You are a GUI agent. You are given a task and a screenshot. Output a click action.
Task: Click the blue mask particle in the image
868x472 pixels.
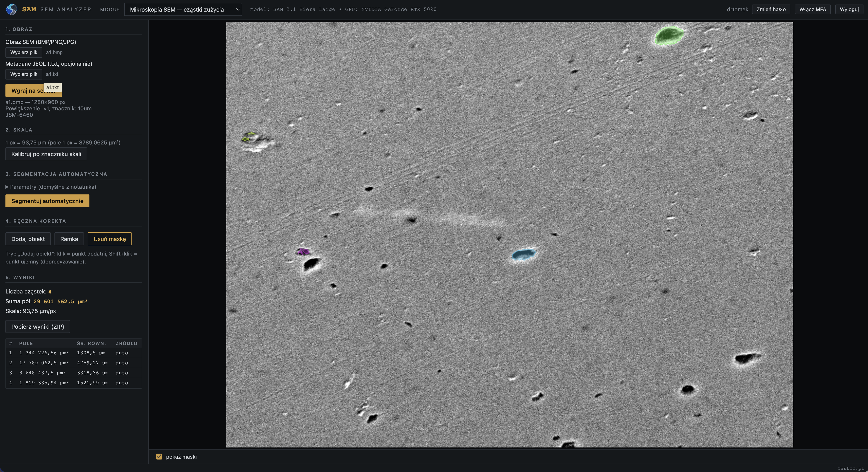(524, 254)
